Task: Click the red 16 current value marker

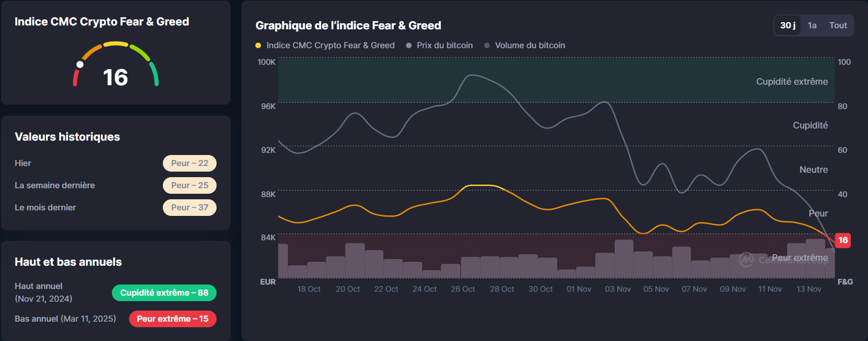Action: coord(843,240)
